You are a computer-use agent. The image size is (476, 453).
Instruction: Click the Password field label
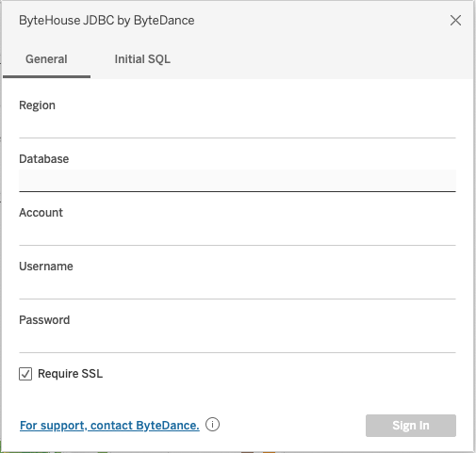tap(44, 320)
